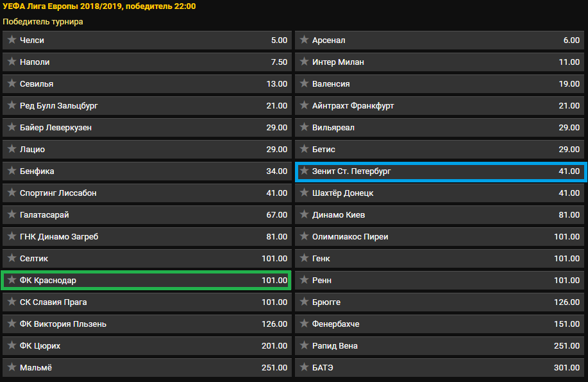Screen dimensions: 588x382
Task: Mark Рапид Вена star icon
Action: 304,345
